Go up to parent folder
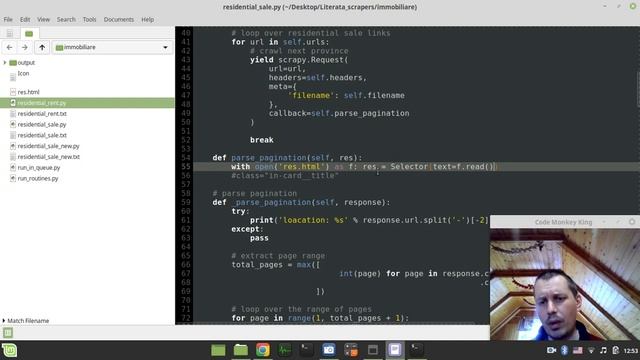 coord(42,47)
